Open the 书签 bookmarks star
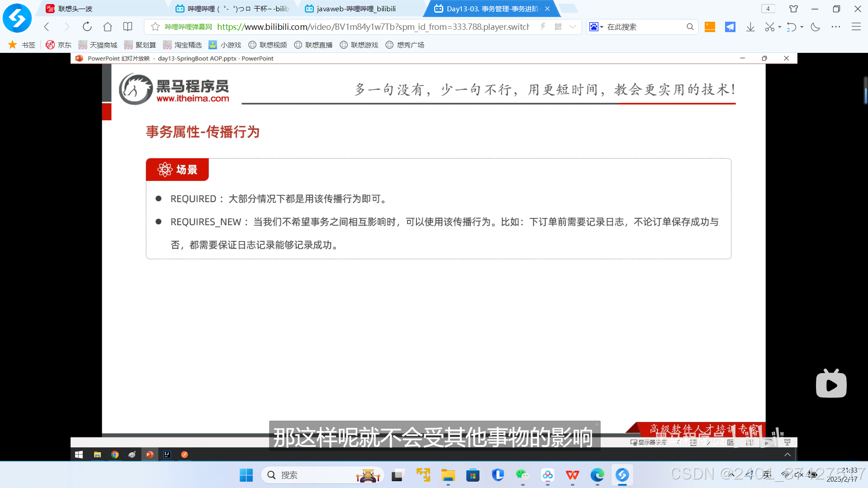868x488 pixels. [x=21, y=45]
